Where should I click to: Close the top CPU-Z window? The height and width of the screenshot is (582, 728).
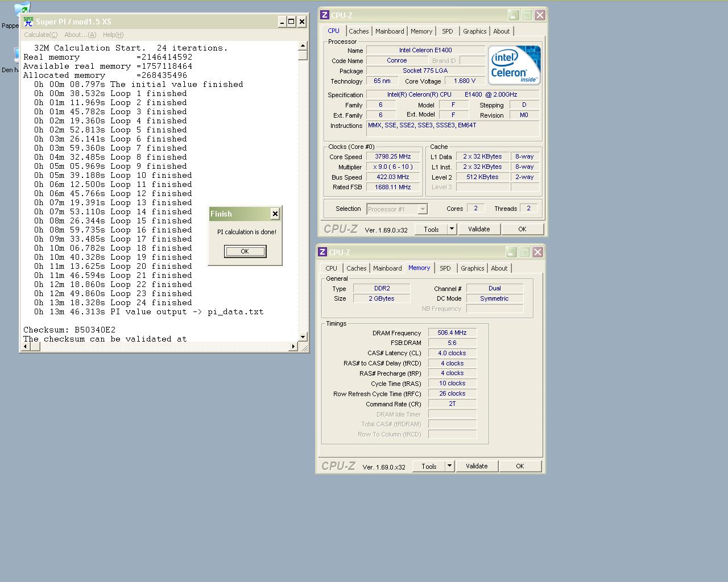(x=540, y=15)
